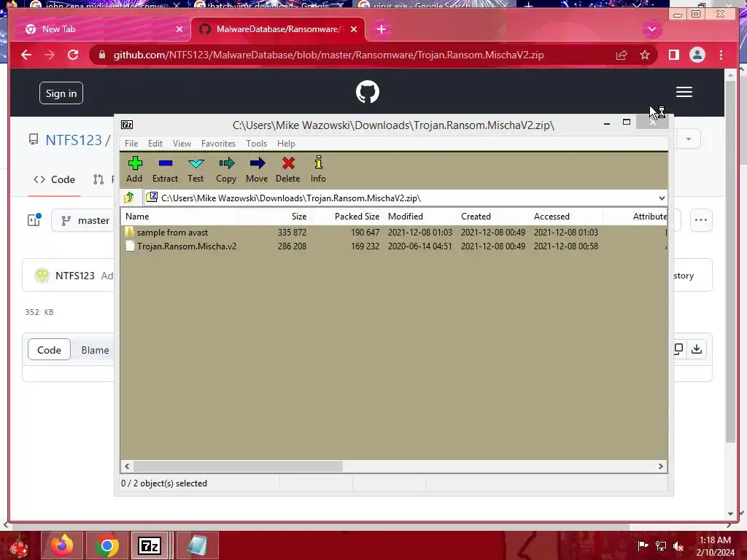Switch to Blame view
This screenshot has height=560, width=747.
tap(95, 350)
